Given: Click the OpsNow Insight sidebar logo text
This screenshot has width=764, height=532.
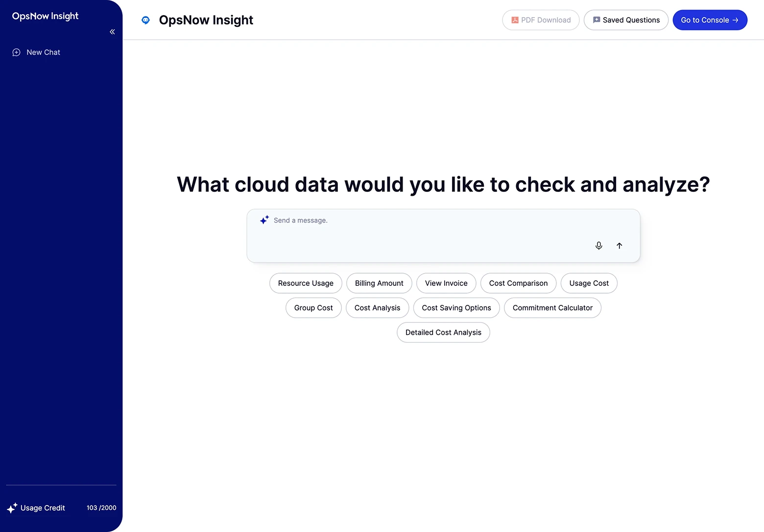Looking at the screenshot, I should point(45,16).
